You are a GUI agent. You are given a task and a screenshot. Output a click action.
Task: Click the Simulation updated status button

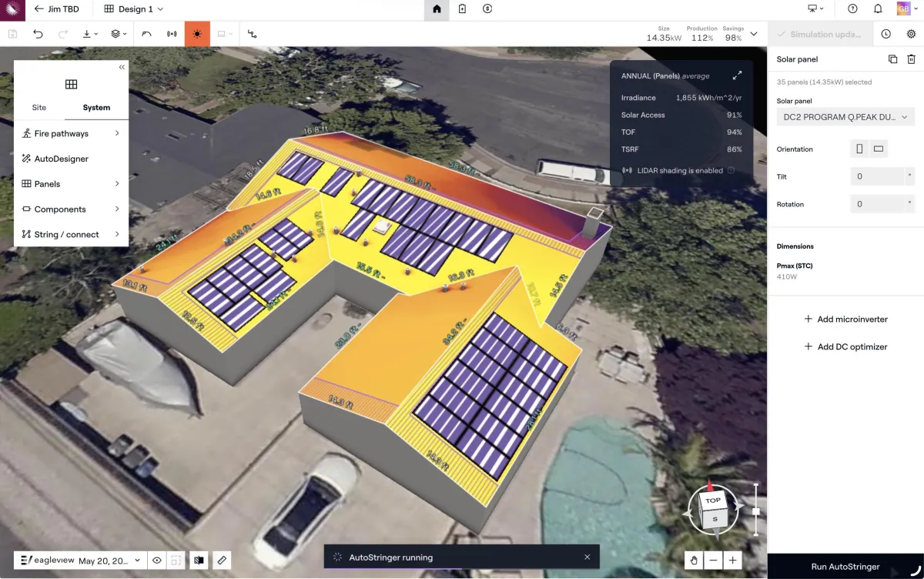(x=821, y=34)
